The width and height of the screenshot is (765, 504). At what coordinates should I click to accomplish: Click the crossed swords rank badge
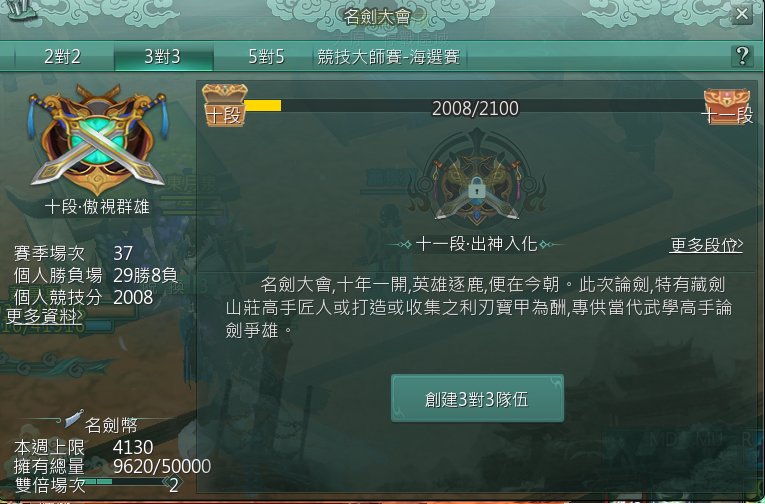coord(98,140)
